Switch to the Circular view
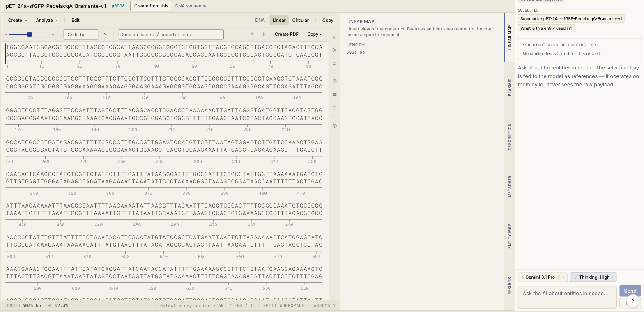Screen dimensions: 644x312 click(301, 20)
